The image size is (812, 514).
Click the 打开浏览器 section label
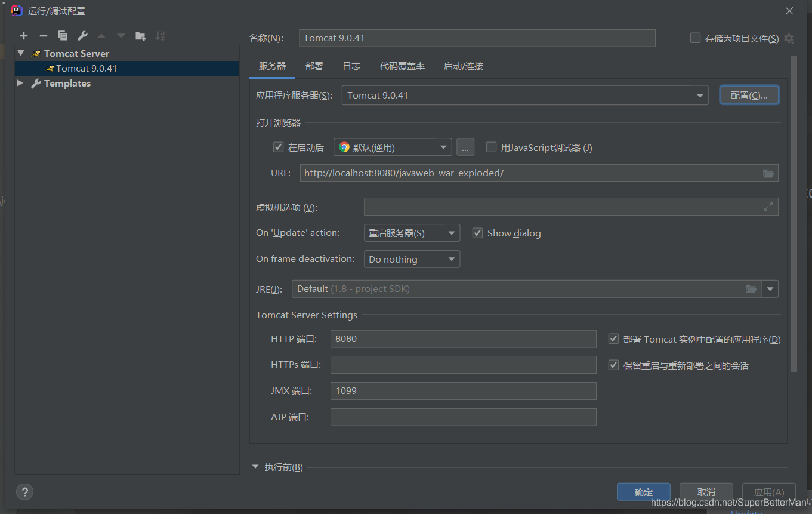[279, 123]
